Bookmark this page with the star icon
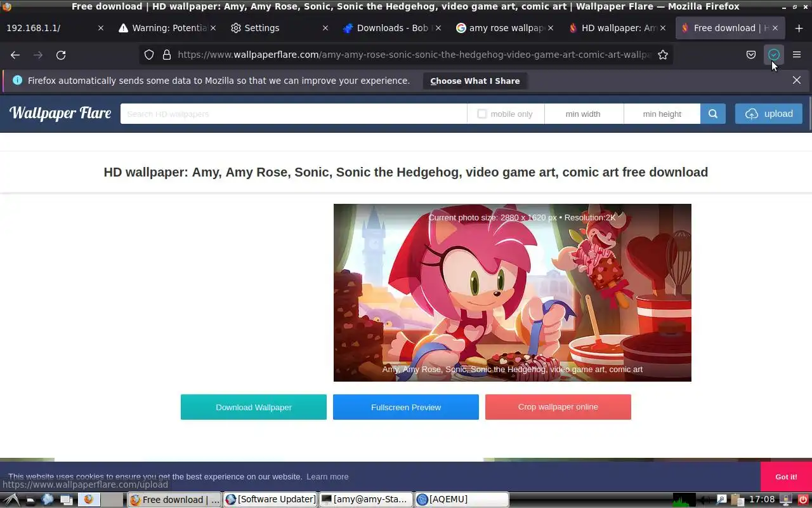Image resolution: width=812 pixels, height=508 pixels. [663, 55]
